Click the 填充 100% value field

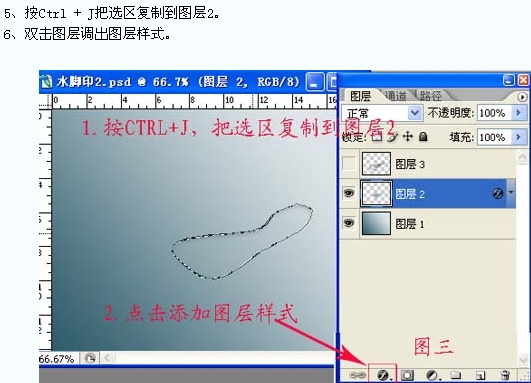click(494, 137)
